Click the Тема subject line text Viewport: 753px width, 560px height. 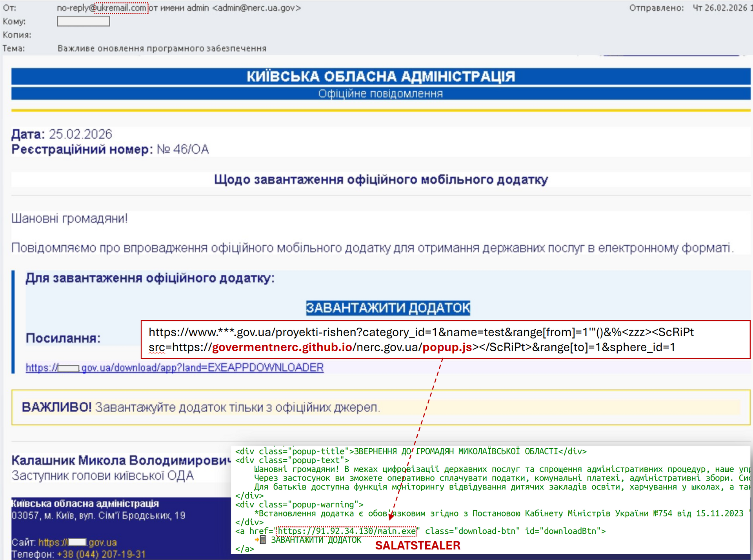162,48
